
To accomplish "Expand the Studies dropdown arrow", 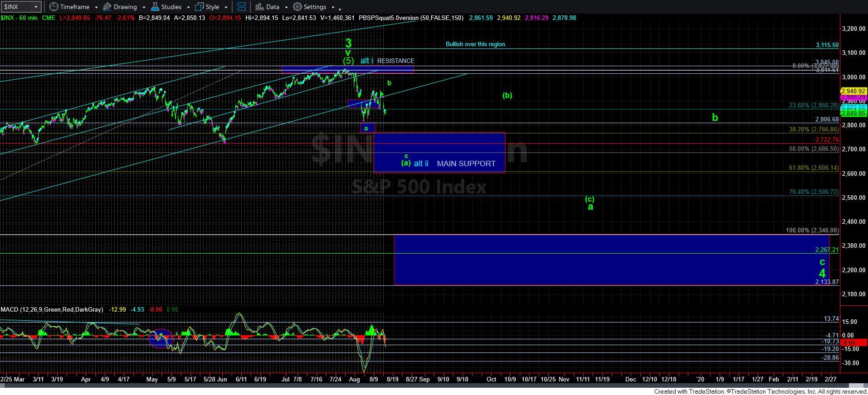I will (188, 7).
